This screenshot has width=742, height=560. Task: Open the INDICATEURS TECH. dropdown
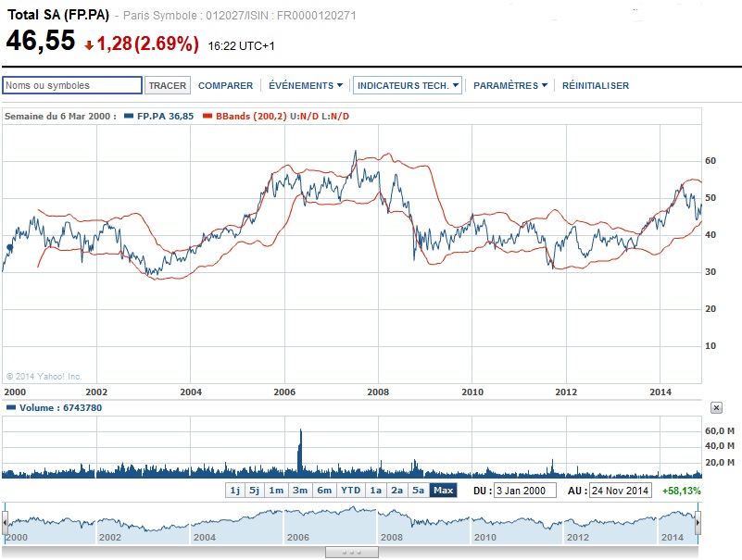pyautogui.click(x=408, y=85)
